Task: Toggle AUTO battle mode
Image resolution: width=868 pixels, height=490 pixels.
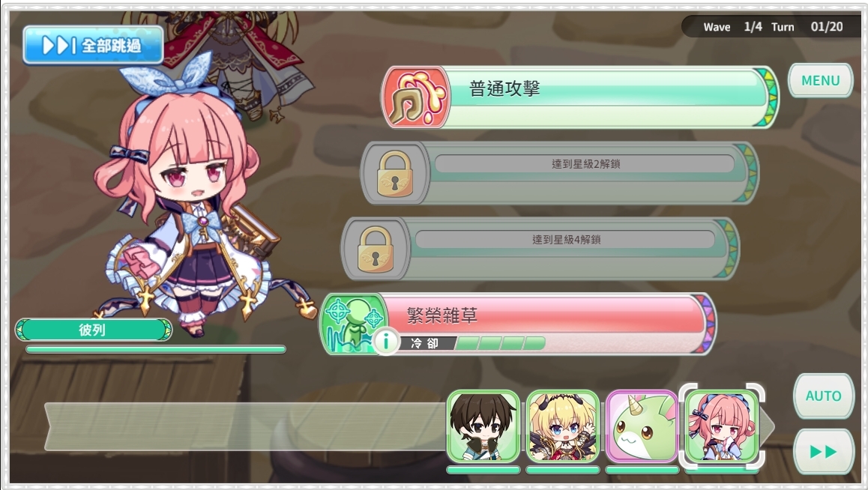Action: pyautogui.click(x=823, y=396)
